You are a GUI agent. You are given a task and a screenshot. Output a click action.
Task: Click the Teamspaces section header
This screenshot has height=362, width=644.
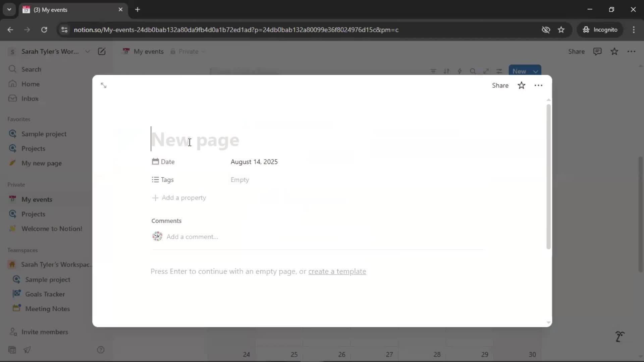(x=22, y=250)
